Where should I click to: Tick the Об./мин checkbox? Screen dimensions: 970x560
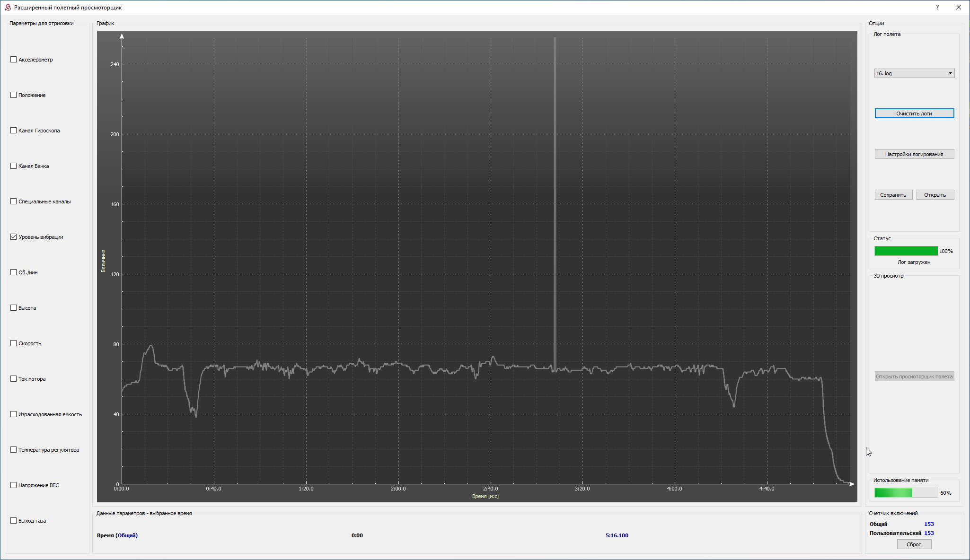(x=14, y=272)
